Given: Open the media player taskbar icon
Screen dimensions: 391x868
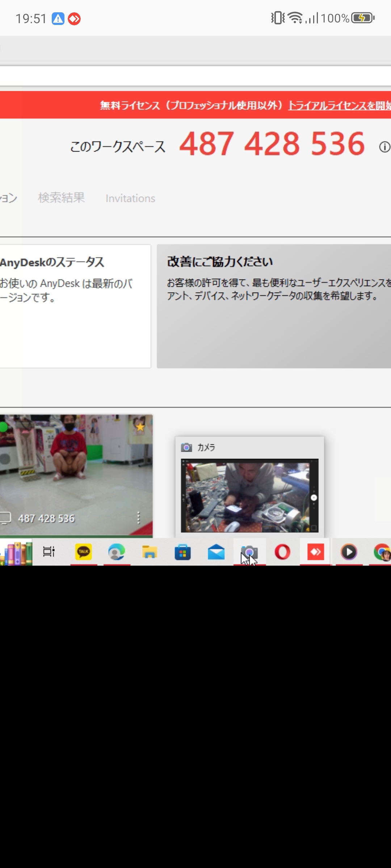Looking at the screenshot, I should 349,552.
